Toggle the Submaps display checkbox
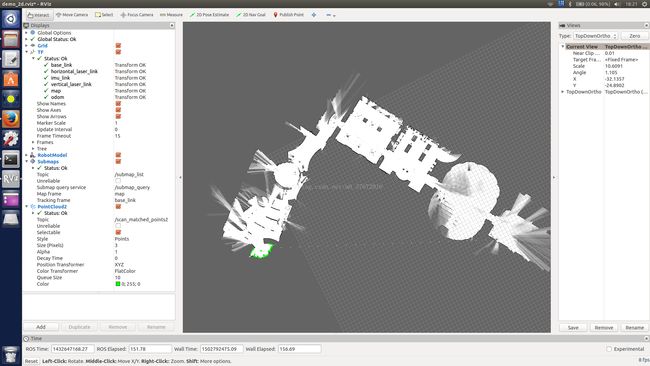 point(118,161)
